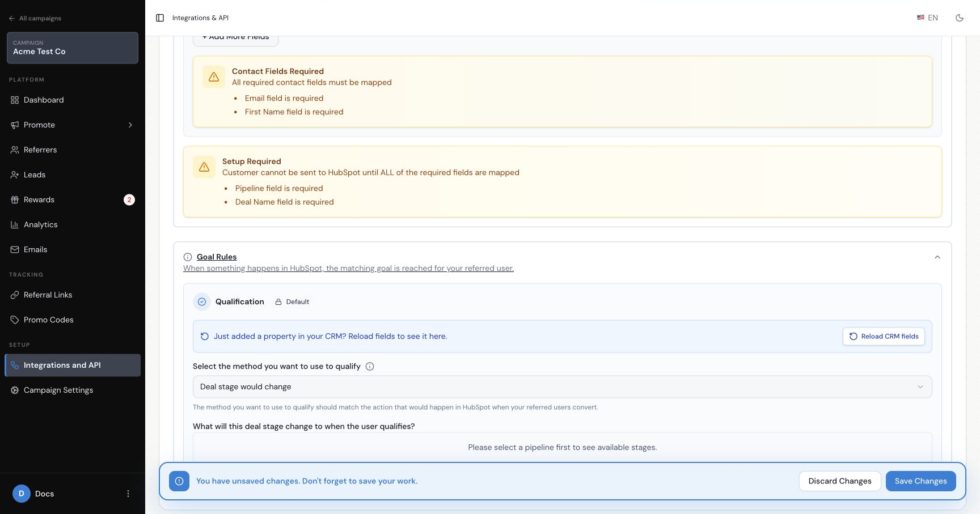This screenshot has width=980, height=514.
Task: Click the Referral Links chain icon
Action: tap(15, 295)
